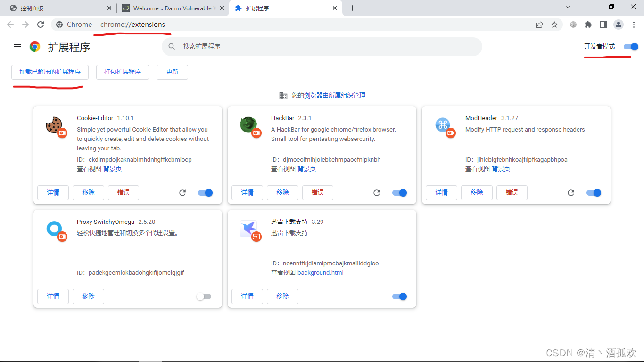Open Cookie-Editor 背景页 link
The width and height of the screenshot is (644, 362).
[x=112, y=169]
